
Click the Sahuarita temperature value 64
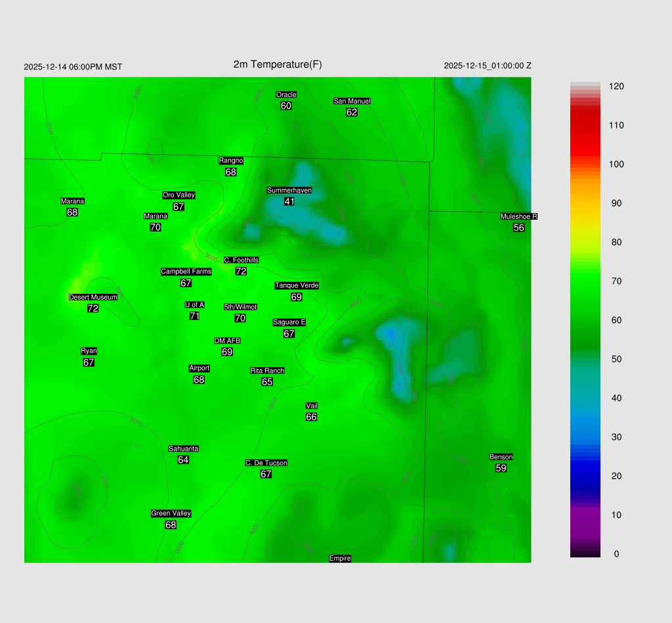pos(183,460)
